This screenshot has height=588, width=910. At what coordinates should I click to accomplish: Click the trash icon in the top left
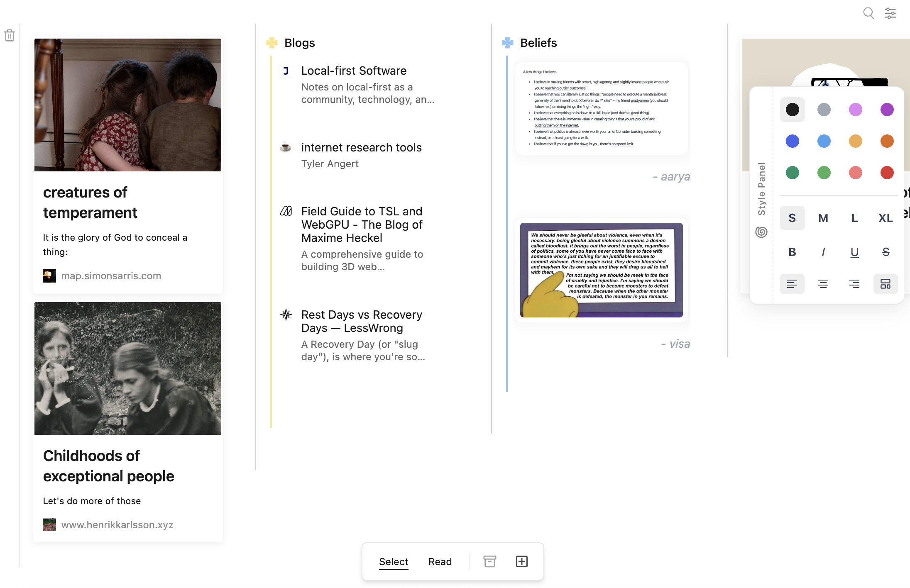pos(9,35)
